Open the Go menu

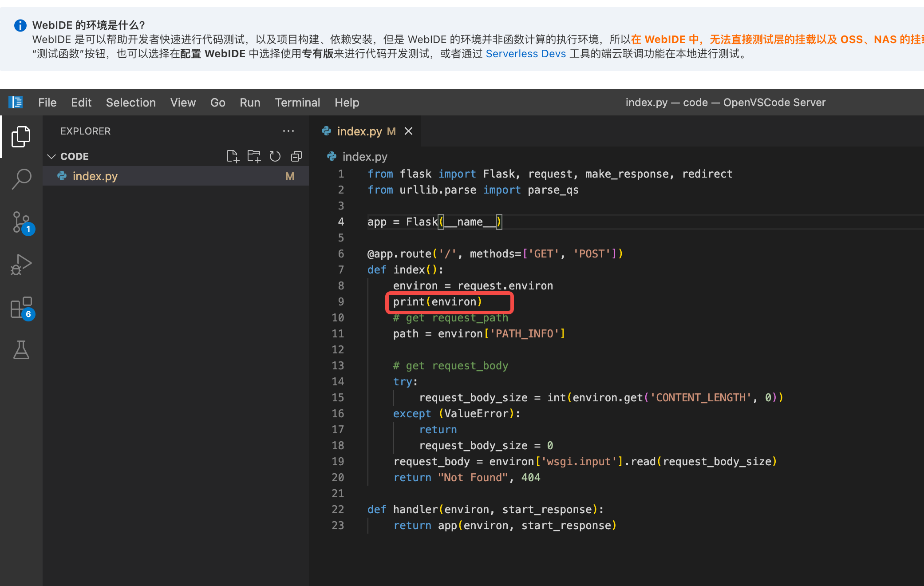(x=218, y=103)
